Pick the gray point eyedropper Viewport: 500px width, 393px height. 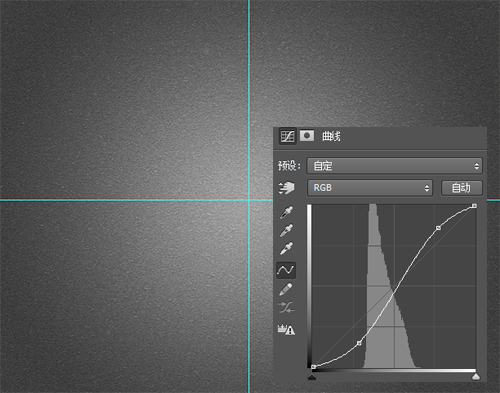click(x=286, y=230)
